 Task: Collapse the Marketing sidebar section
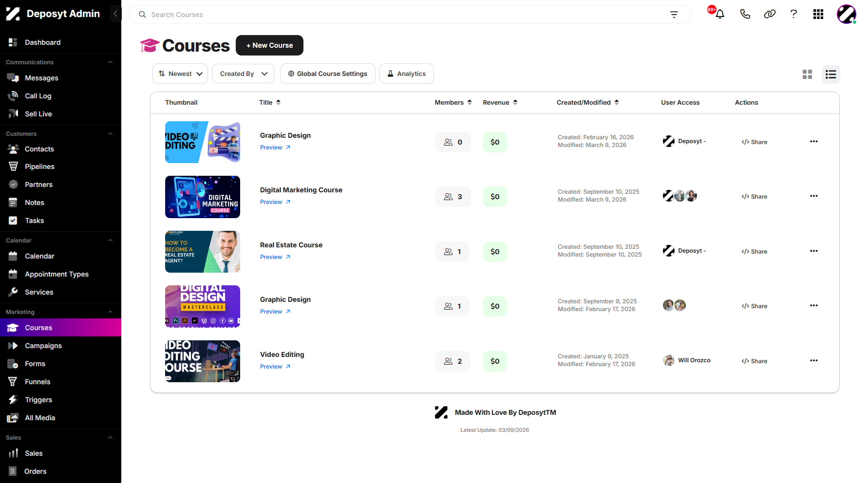click(x=111, y=312)
